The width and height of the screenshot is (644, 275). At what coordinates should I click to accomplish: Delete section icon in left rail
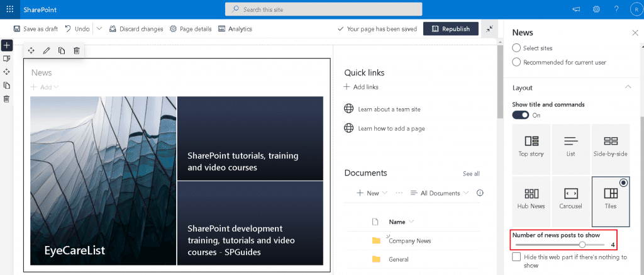pyautogui.click(x=6, y=99)
